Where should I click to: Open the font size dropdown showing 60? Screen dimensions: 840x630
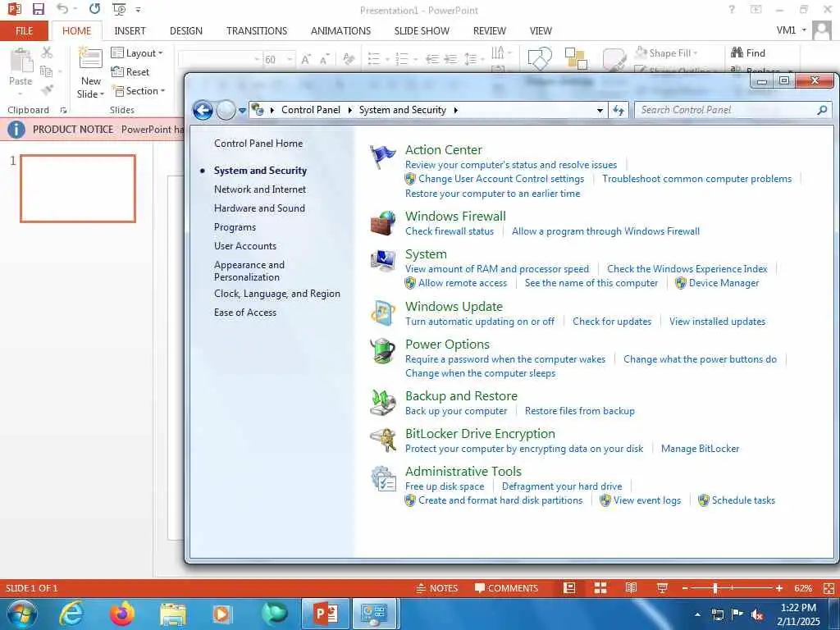pos(290,59)
